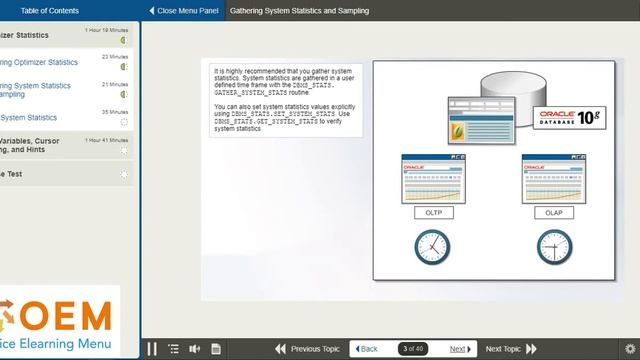640x360 pixels.
Task: Click the chart window above OLTP
Action: pyautogui.click(x=433, y=179)
